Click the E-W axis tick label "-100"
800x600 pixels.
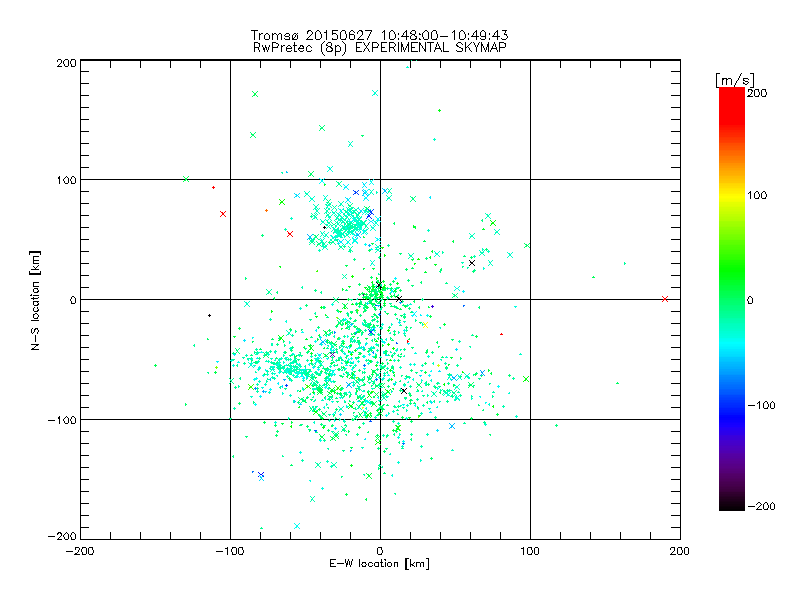(230, 552)
